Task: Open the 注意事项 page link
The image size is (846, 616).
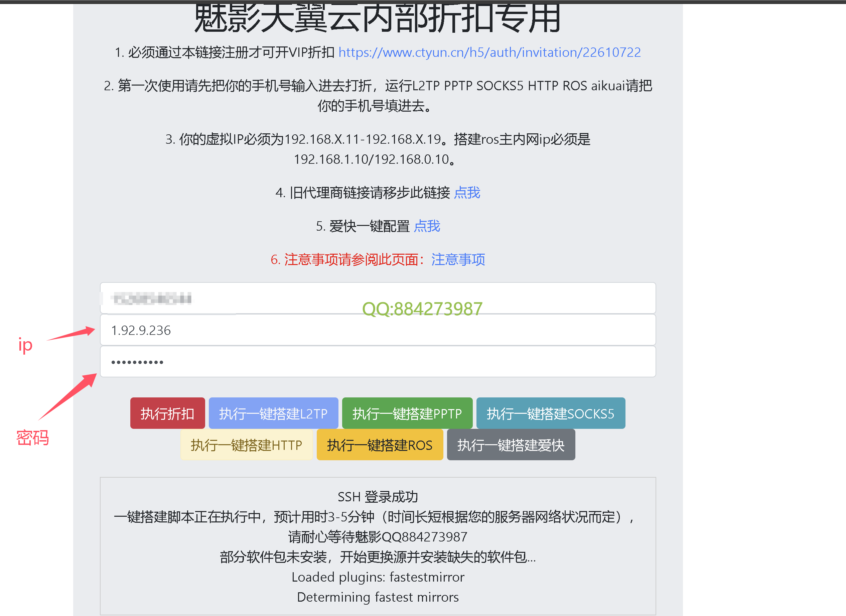Action: pos(458,259)
